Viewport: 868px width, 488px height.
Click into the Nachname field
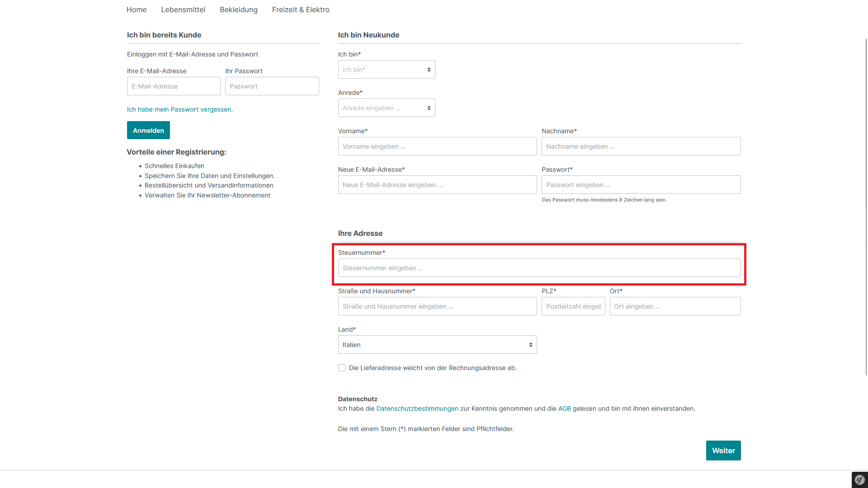641,146
